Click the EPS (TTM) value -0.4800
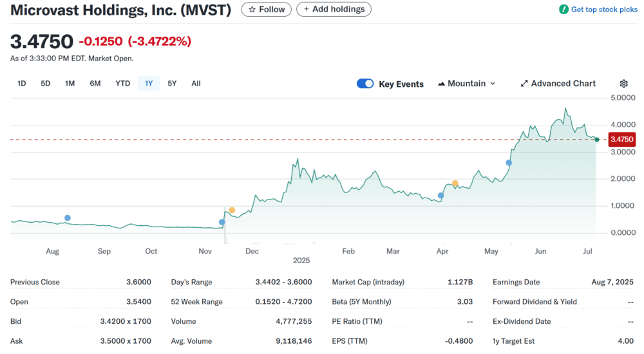Screen dimensions: 644x354 pos(459,341)
